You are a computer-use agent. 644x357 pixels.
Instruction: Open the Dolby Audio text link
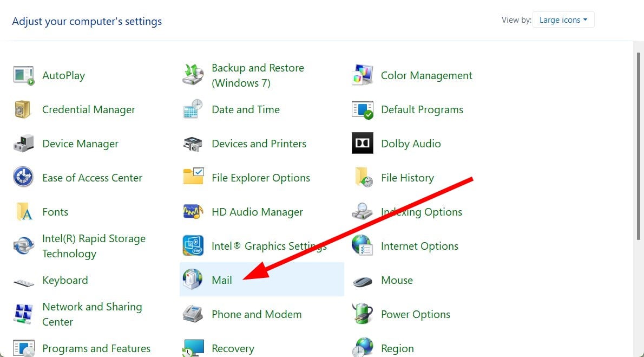point(411,144)
